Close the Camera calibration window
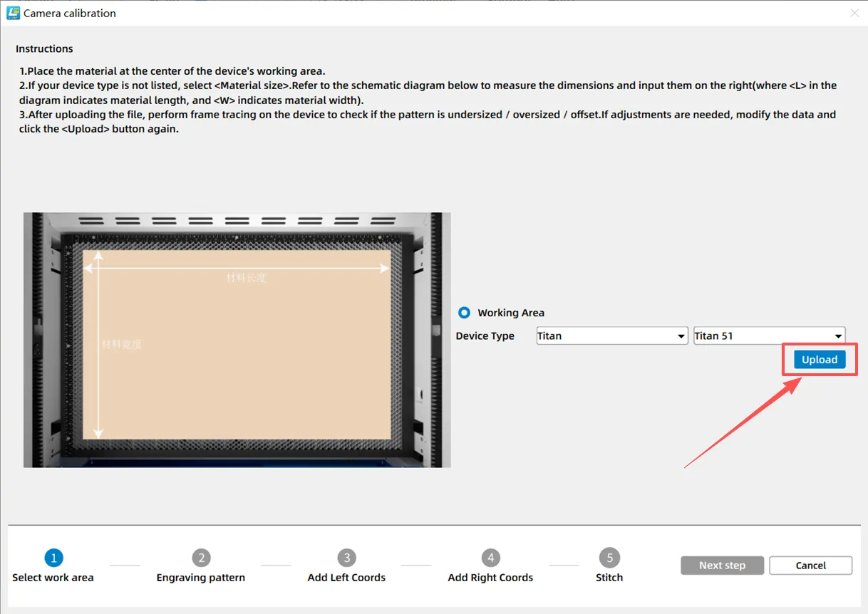This screenshot has width=868, height=614. [854, 13]
